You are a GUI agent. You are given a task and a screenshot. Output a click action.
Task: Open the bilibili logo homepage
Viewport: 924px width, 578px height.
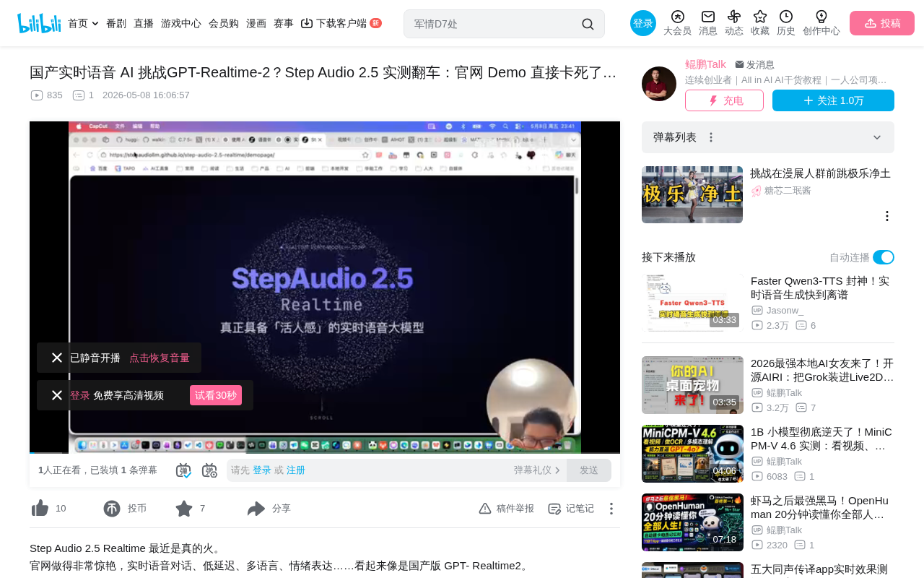pyautogui.click(x=39, y=23)
